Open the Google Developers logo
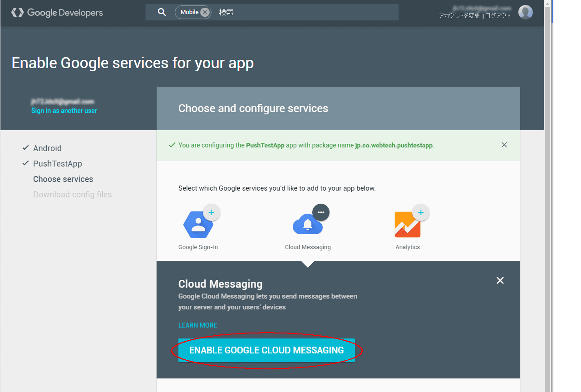 click(x=57, y=13)
